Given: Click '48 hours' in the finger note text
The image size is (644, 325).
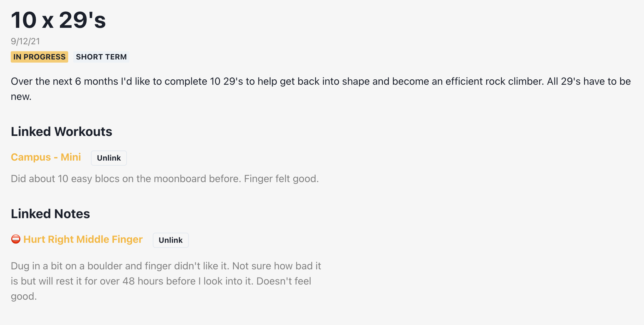Looking at the screenshot, I should pyautogui.click(x=143, y=281).
